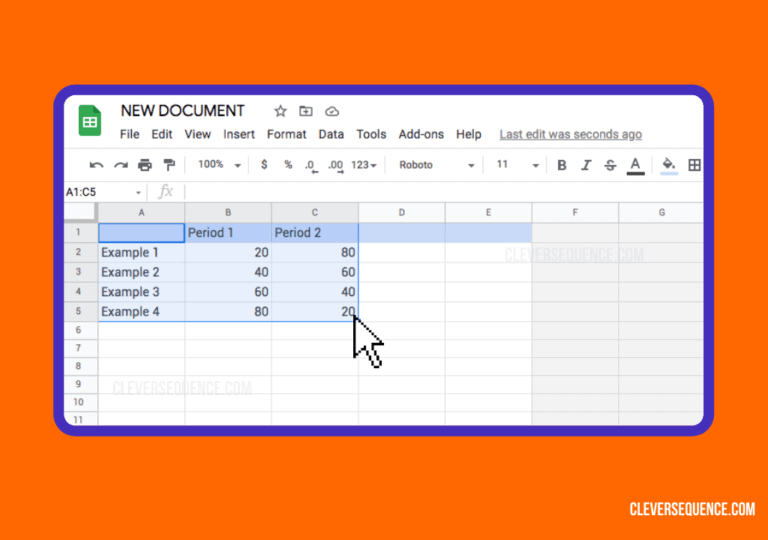Open the fill color picker
The width and height of the screenshot is (768, 540).
[669, 166]
